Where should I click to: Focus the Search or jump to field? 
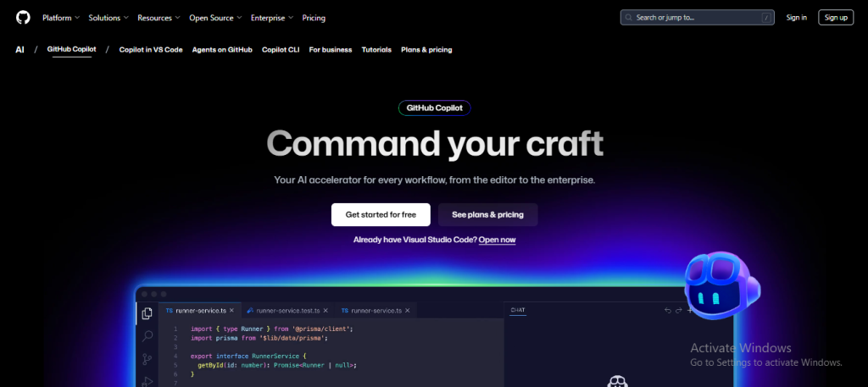(x=696, y=17)
